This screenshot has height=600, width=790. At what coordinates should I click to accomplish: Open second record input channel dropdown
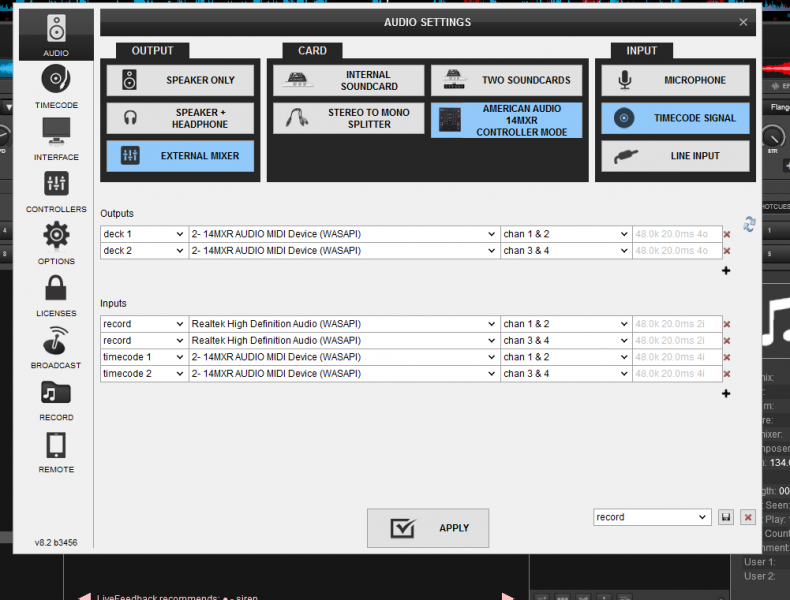pos(566,340)
